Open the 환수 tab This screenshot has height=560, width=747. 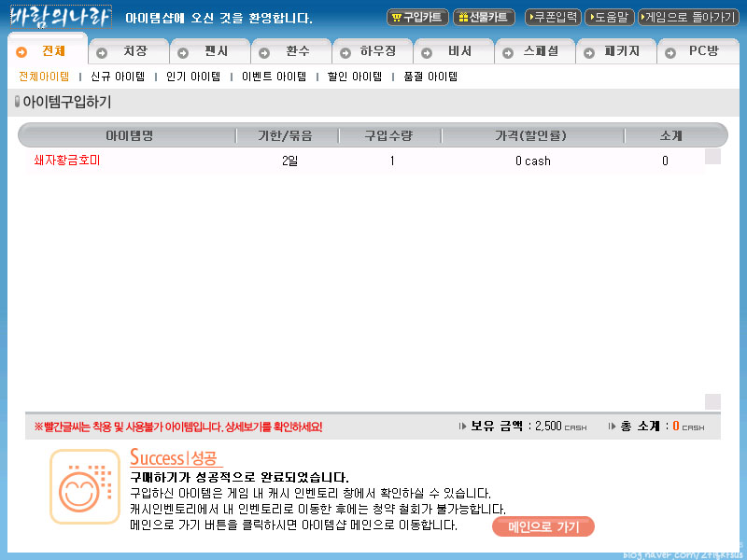(291, 52)
